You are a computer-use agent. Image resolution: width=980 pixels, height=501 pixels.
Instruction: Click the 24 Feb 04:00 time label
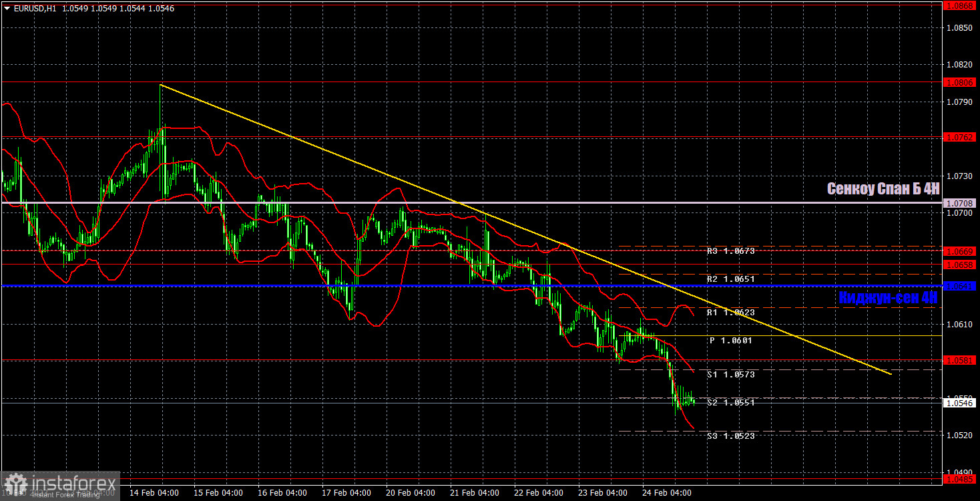pos(667,493)
